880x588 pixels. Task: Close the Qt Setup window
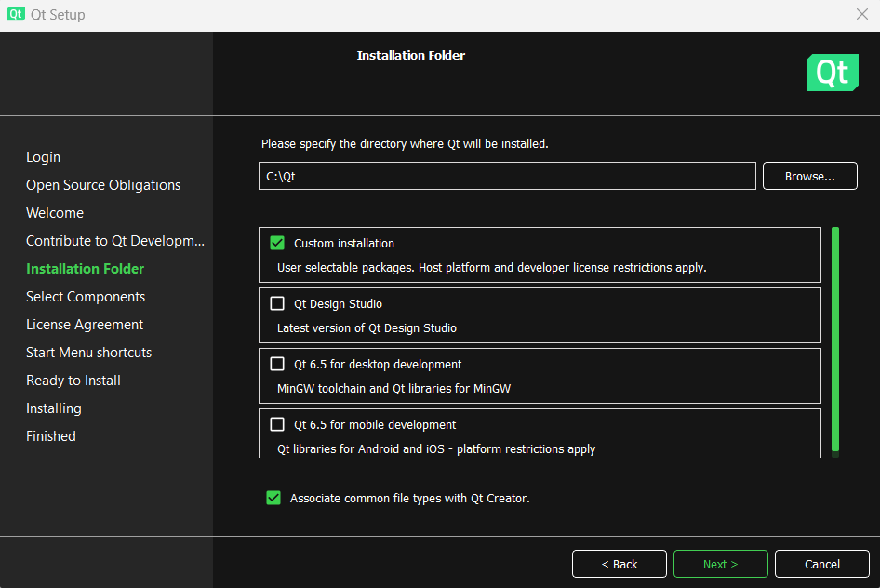[861, 15]
